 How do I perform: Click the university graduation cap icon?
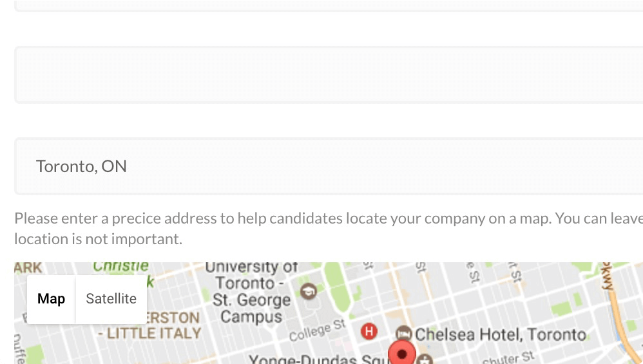coord(309,291)
